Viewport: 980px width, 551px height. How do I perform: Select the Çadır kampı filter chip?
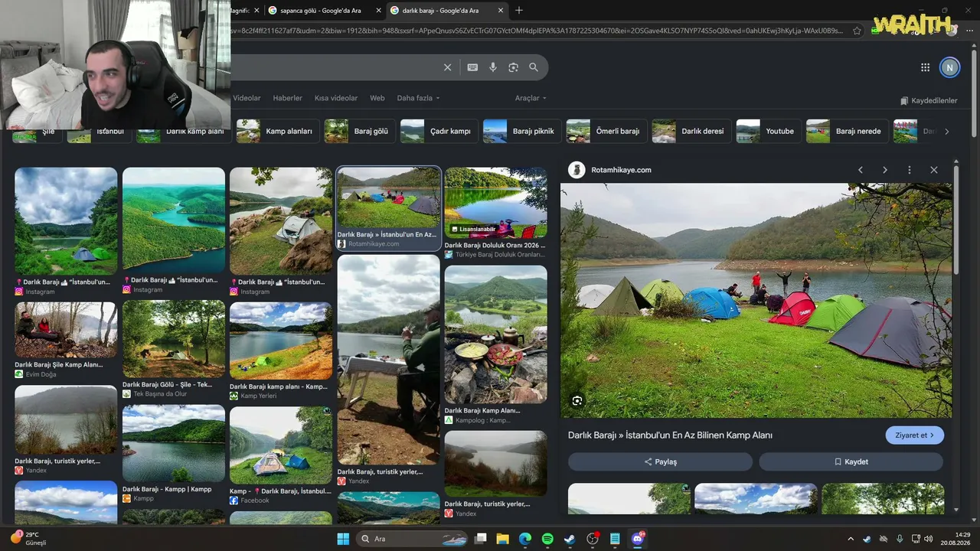(439, 131)
